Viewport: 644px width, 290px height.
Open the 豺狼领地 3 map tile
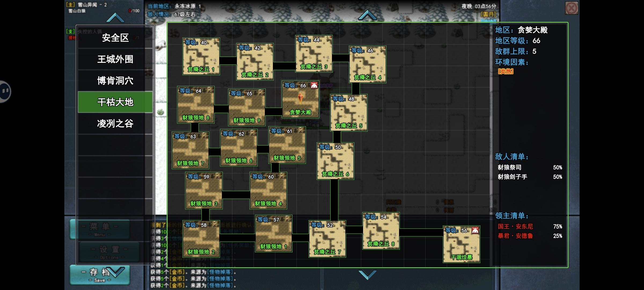point(204,191)
